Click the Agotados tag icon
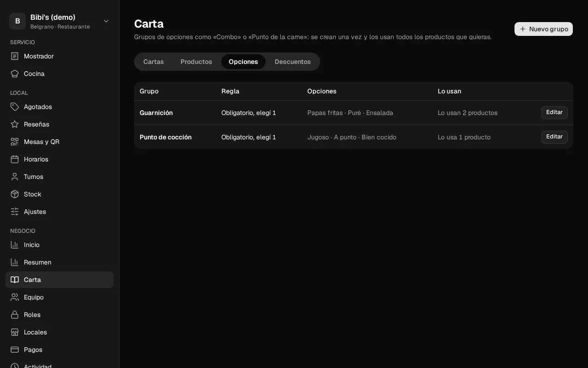588x368 pixels. coord(15,107)
